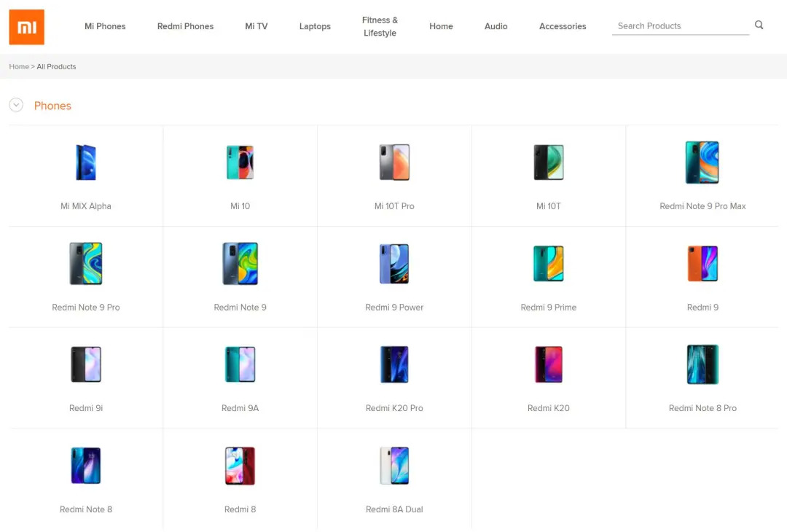Open the Fitness & Lifestyle menu

click(380, 26)
